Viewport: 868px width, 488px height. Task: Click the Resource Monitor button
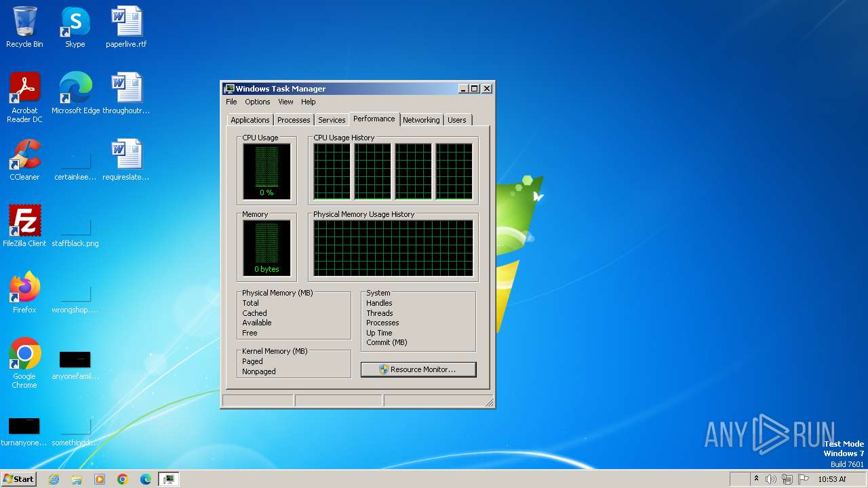(418, 369)
